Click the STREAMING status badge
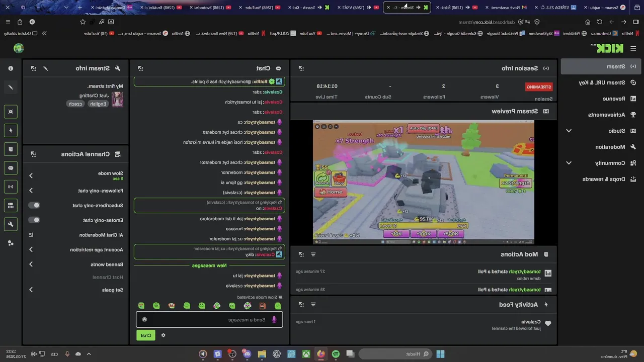Image resolution: width=644 pixels, height=362 pixels. tap(539, 86)
